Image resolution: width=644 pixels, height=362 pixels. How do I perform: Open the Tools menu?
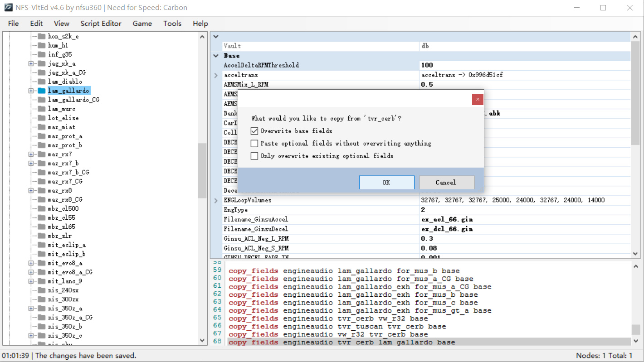point(172,24)
